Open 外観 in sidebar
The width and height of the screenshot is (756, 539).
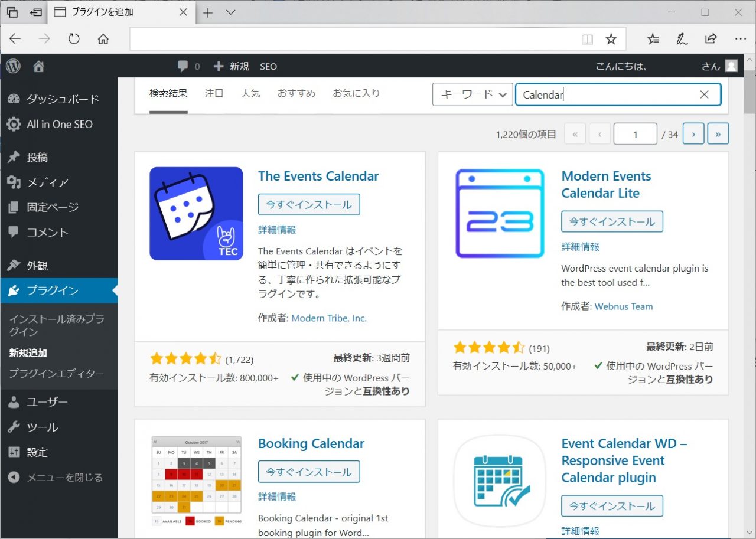tap(59, 266)
